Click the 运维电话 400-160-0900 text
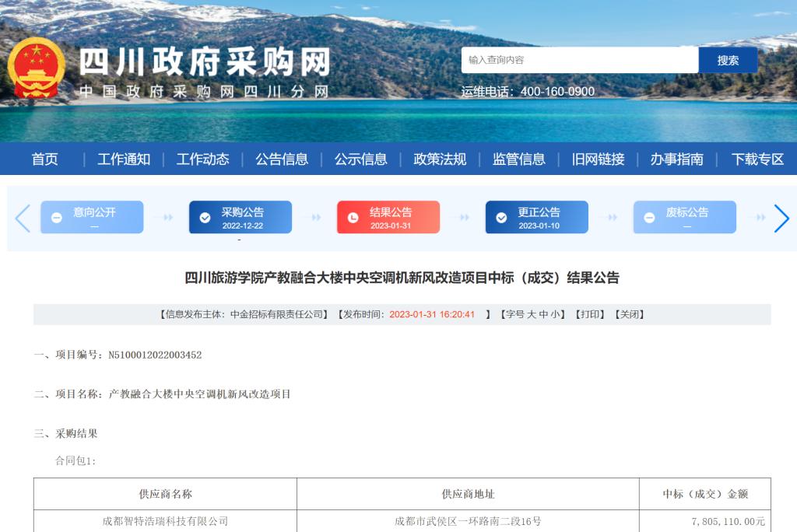 point(528,92)
